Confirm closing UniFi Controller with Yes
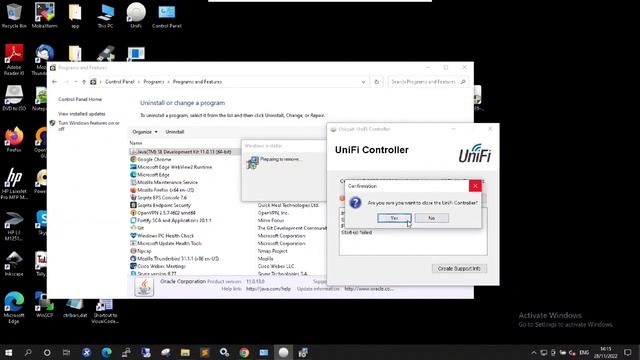This screenshot has width=640, height=360. [394, 218]
